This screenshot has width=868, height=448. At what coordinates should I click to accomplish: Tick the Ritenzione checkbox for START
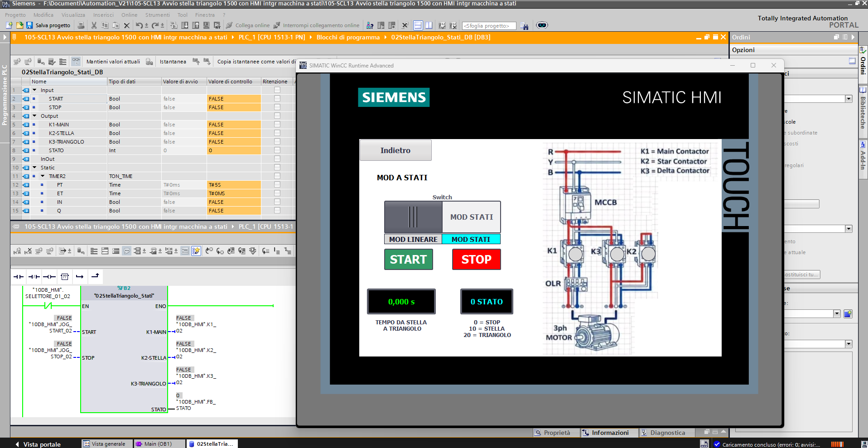tap(277, 98)
